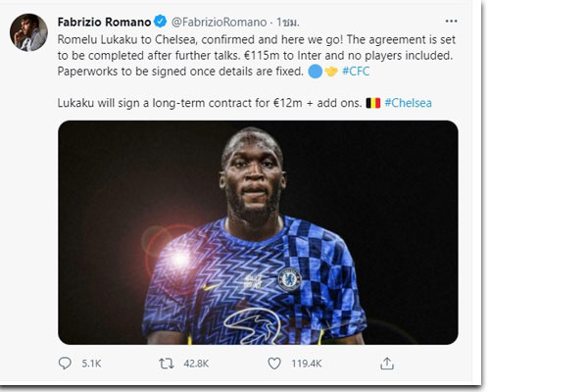Screen dimensions: 588x392
Task: Like the tweet with heart icon
Action: [274, 364]
